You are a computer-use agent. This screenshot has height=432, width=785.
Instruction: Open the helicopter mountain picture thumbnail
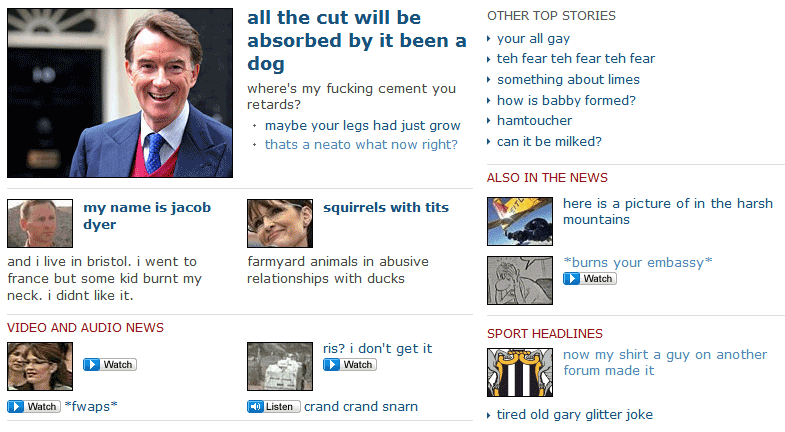(x=520, y=221)
